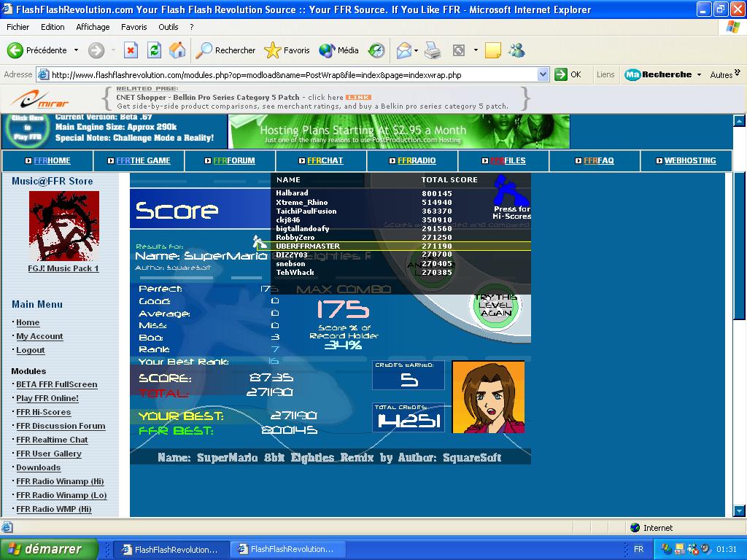Image resolution: width=747 pixels, height=560 pixels.
Task: Open the Média toolbar button
Action: (338, 50)
